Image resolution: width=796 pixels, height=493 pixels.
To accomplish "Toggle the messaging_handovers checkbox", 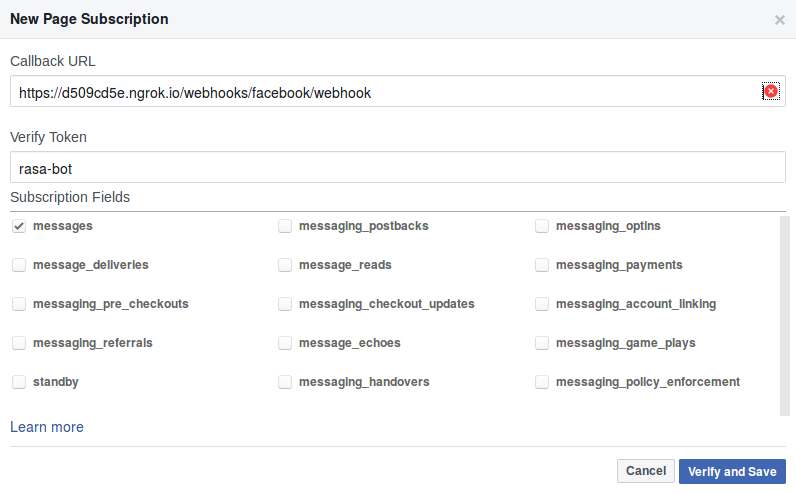I will click(x=285, y=382).
